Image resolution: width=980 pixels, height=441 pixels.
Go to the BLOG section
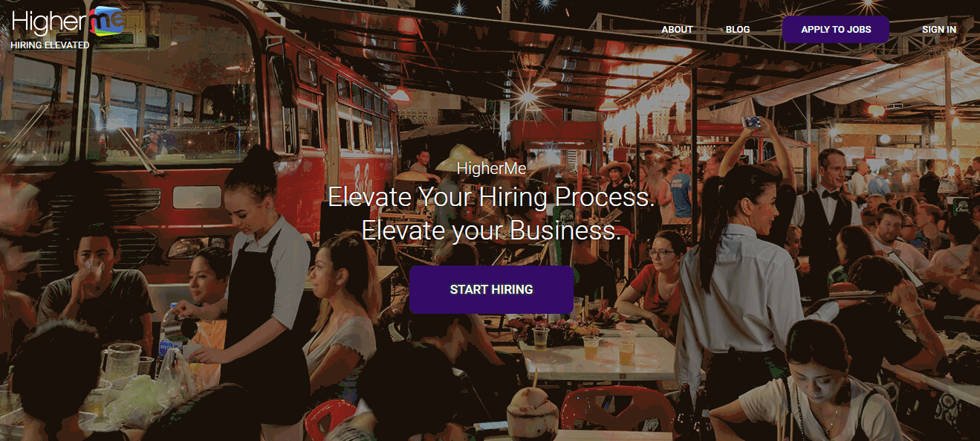coord(738,30)
